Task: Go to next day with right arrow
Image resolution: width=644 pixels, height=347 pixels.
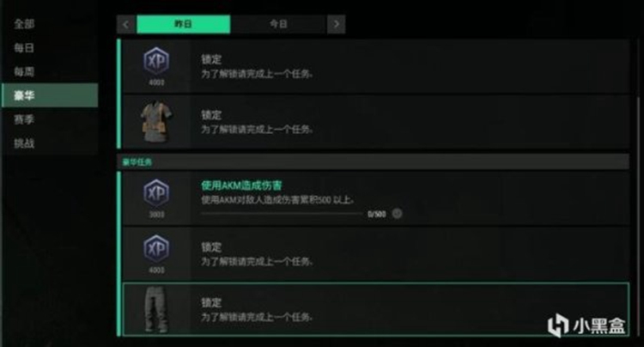Action: click(337, 24)
